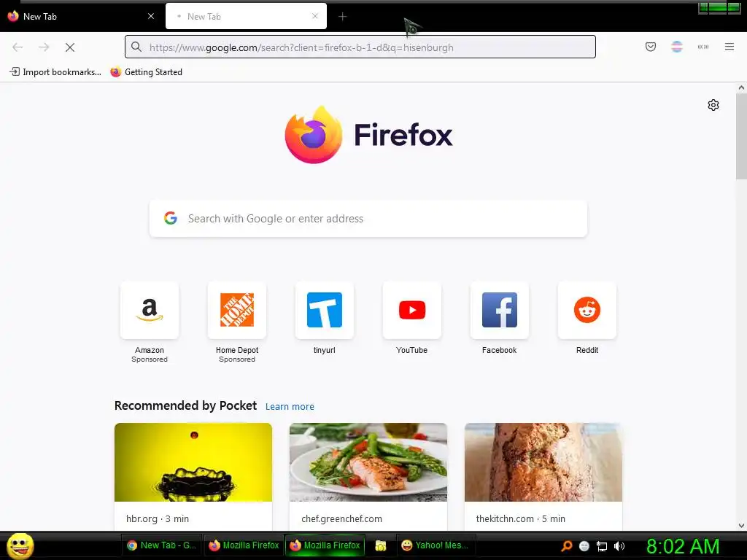The height and width of the screenshot is (560, 747).
Task: Click the volume speaker tray icon
Action: [619, 546]
